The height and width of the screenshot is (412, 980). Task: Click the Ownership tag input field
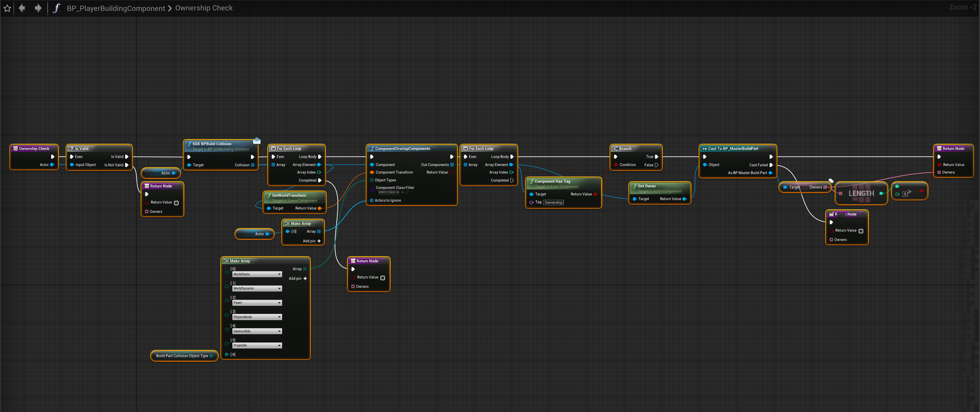pyautogui.click(x=553, y=202)
